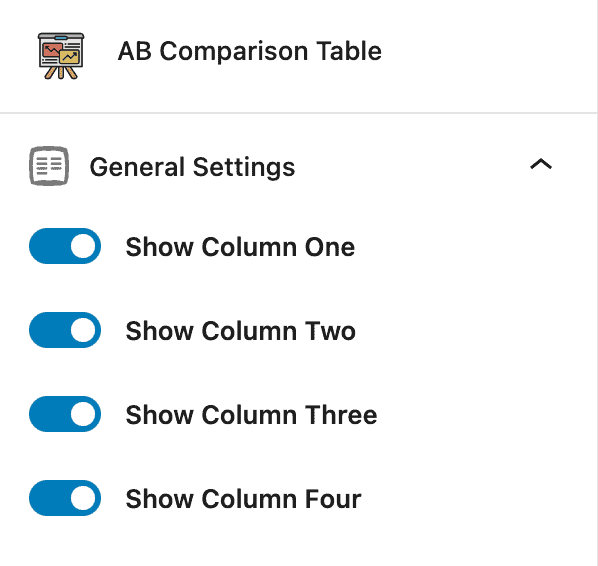Click the AB Comparison Table presentation-board icon
Image resolution: width=598 pixels, height=566 pixels.
61,56
